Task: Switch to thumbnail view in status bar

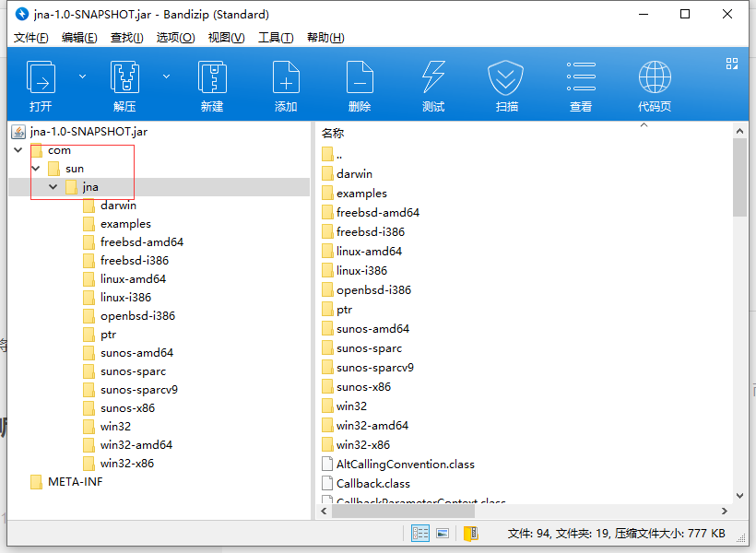Action: 443,534
